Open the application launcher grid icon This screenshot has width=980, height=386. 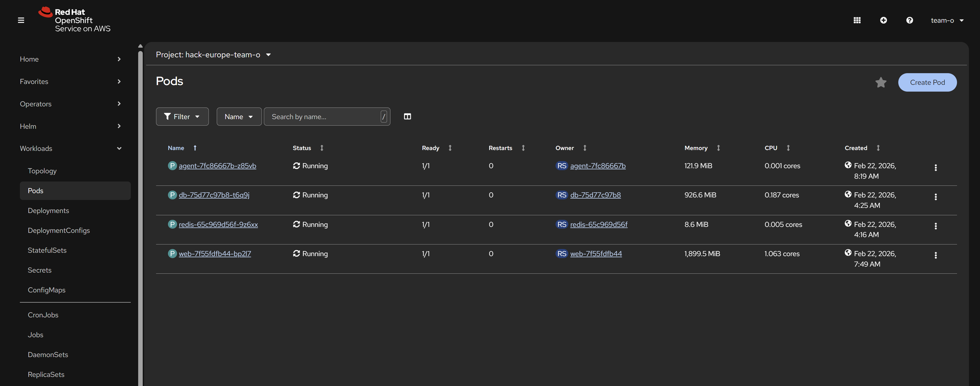[x=857, y=20]
